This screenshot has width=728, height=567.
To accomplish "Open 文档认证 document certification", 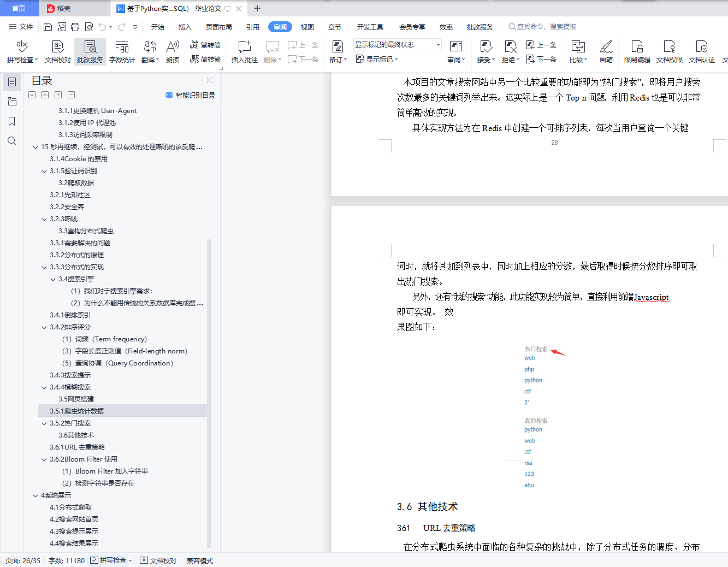I will [x=702, y=52].
